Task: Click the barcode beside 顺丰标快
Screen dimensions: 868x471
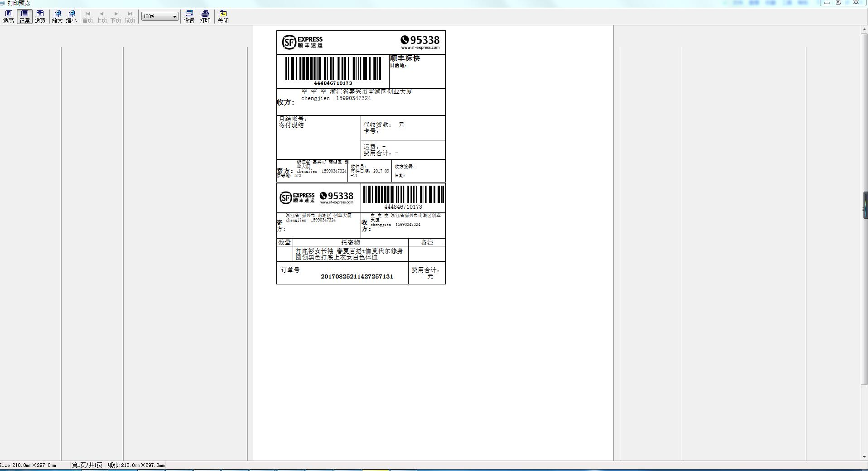Action: [333, 68]
